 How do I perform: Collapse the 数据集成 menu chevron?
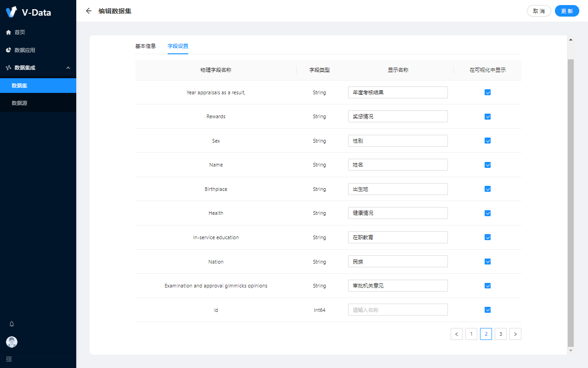pyautogui.click(x=68, y=68)
